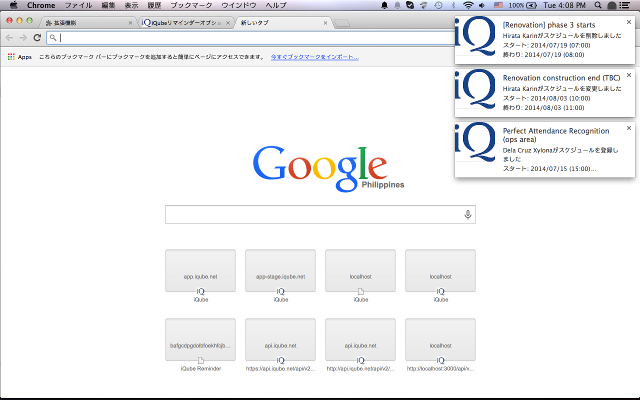Click iQ logo in Renovation construction end notification

pos(475,89)
